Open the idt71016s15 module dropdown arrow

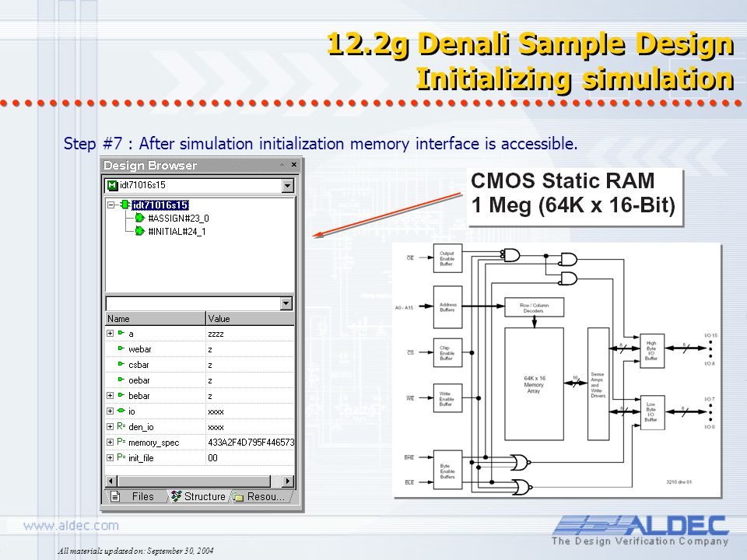click(287, 186)
